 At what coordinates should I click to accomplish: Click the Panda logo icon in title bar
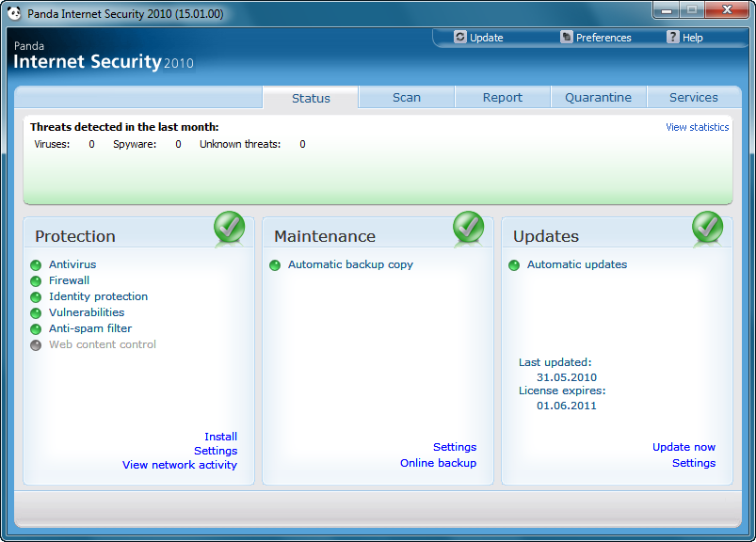pyautogui.click(x=13, y=14)
